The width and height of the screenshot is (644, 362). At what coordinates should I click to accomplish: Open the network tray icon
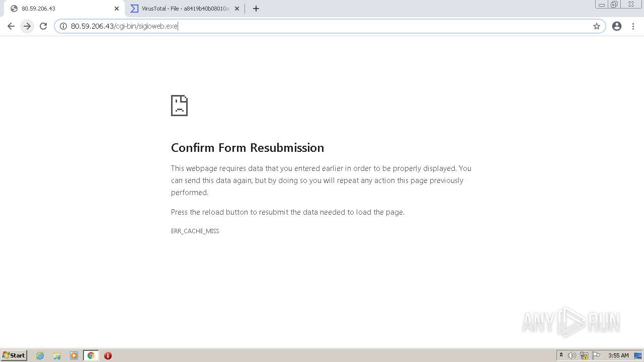pyautogui.click(x=584, y=355)
